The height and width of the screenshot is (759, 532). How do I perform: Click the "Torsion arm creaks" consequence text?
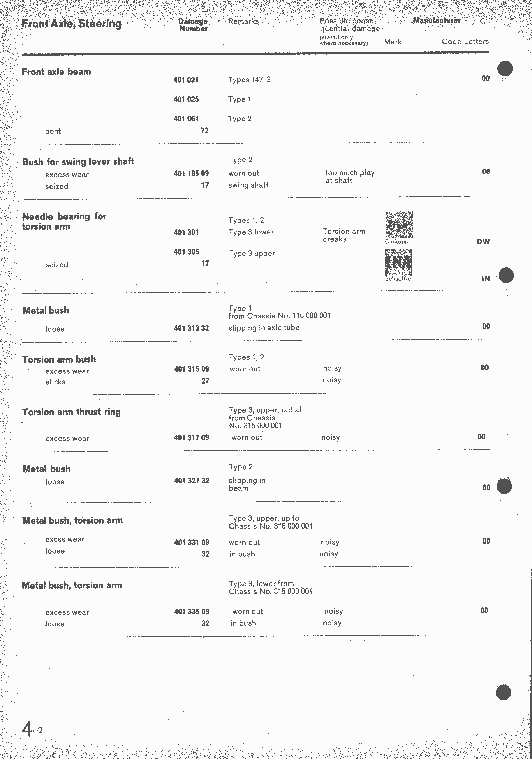tap(344, 235)
